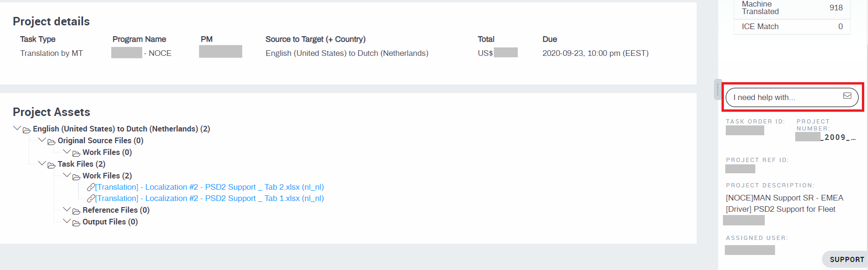Click link icon beside Tab 1.xlsx file
Screen dimensions: 868x270
click(91, 199)
